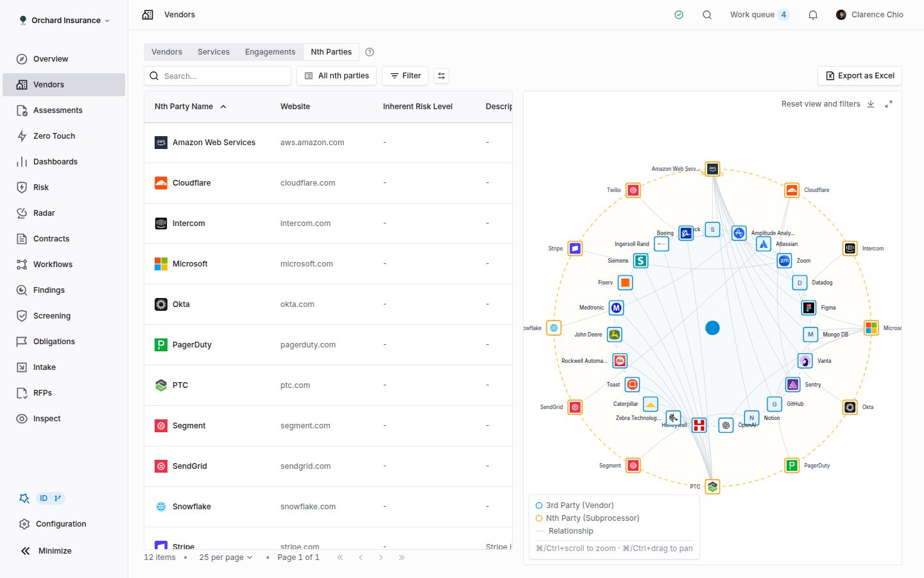Navigate to Risk in the sidebar
924x578 pixels.
tap(64, 188)
